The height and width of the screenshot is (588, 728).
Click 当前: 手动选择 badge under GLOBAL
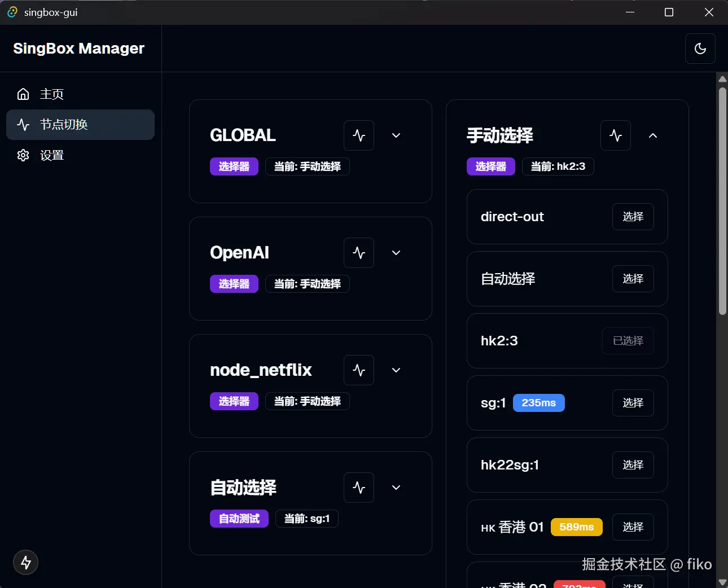[308, 166]
